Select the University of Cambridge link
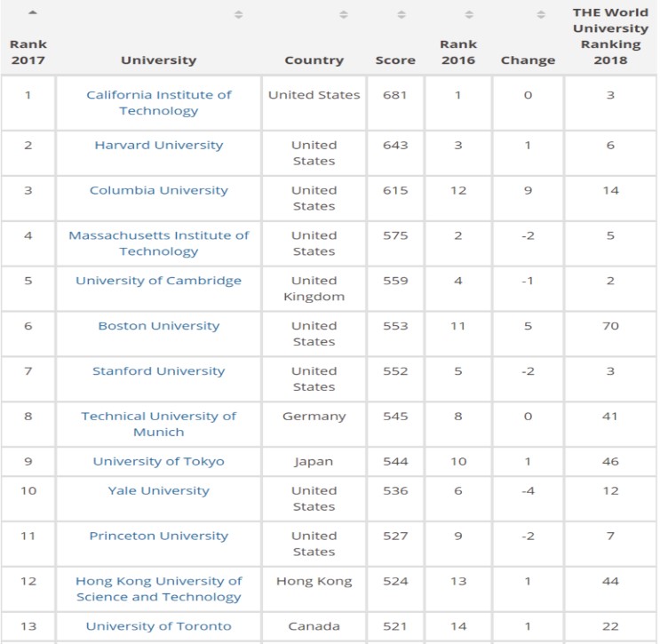Screen dimensions: 660x644 pos(159,281)
